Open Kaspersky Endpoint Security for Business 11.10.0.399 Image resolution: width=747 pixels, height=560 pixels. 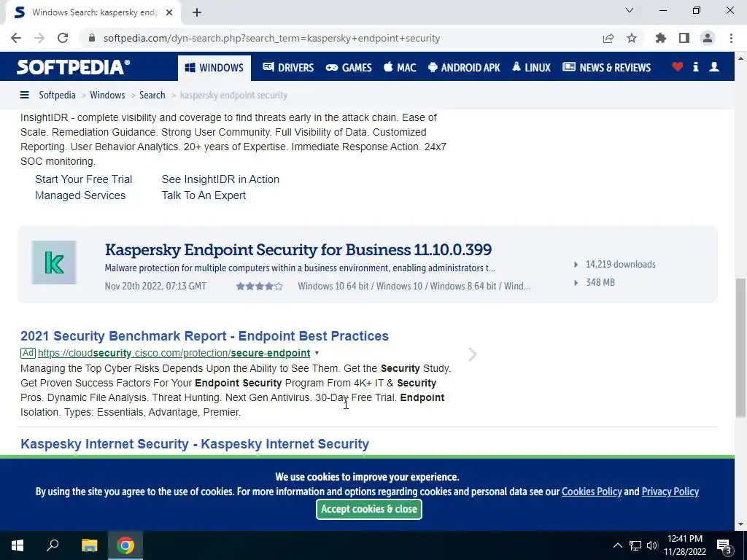click(x=298, y=250)
